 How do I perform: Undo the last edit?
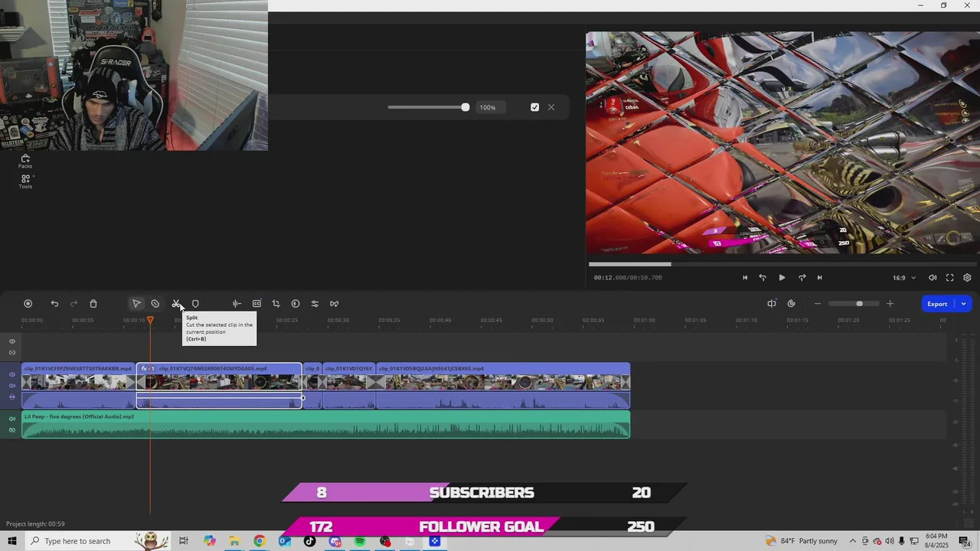(54, 304)
